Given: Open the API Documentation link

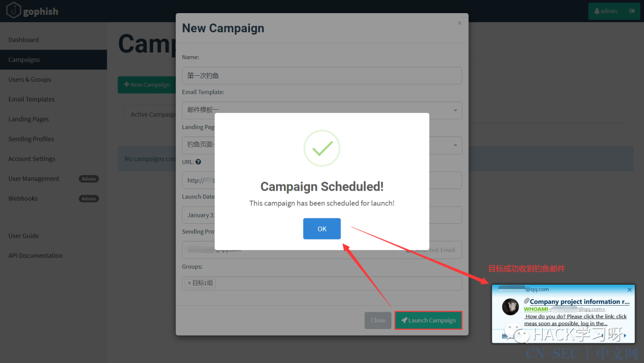Looking at the screenshot, I should coord(35,256).
